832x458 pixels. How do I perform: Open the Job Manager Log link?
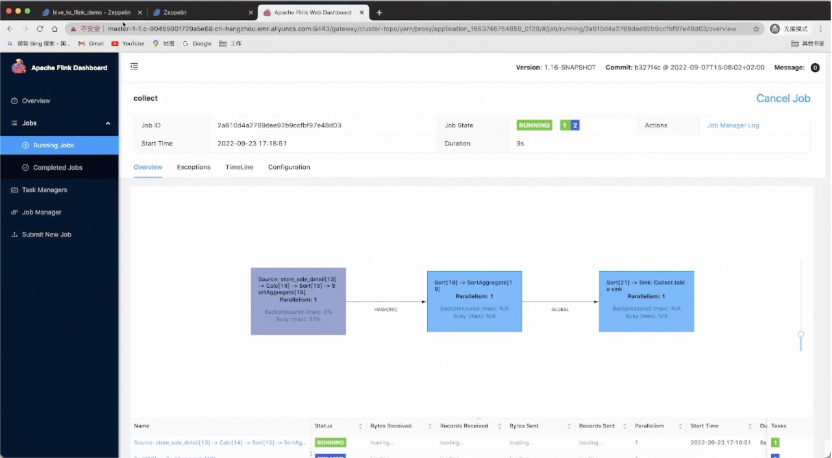pyautogui.click(x=733, y=125)
